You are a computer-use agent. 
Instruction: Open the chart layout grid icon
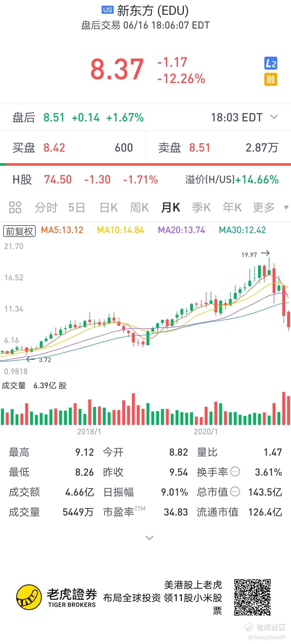tap(15, 207)
